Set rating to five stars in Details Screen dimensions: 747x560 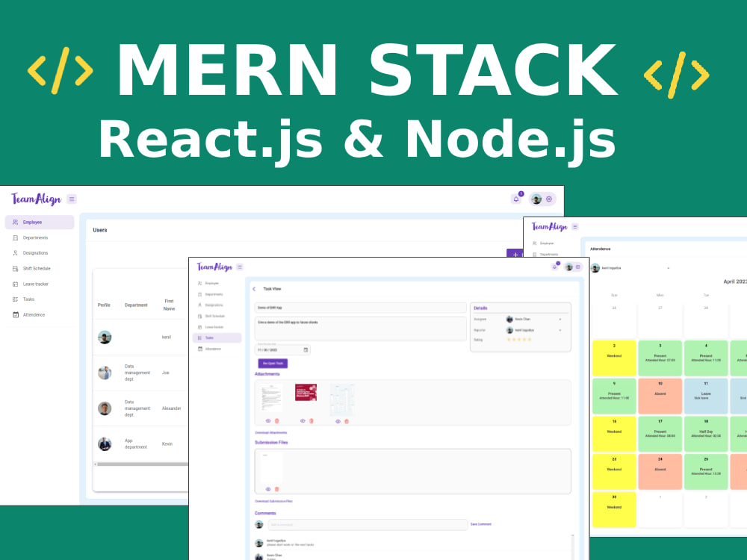(x=530, y=339)
